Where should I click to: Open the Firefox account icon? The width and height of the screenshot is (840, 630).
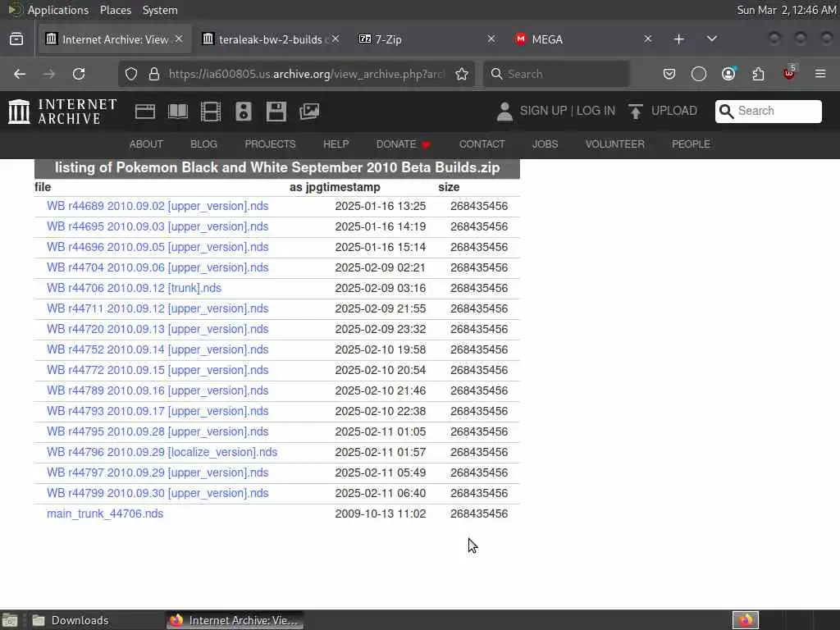coord(728,74)
